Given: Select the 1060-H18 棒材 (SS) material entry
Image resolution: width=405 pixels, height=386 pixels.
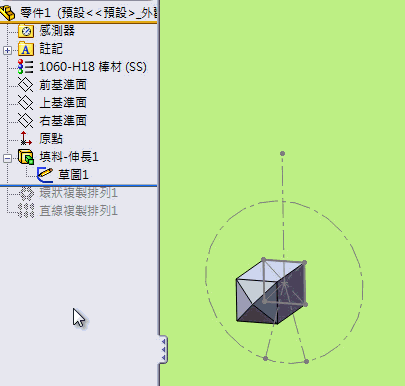Looking at the screenshot, I should coord(93,67).
